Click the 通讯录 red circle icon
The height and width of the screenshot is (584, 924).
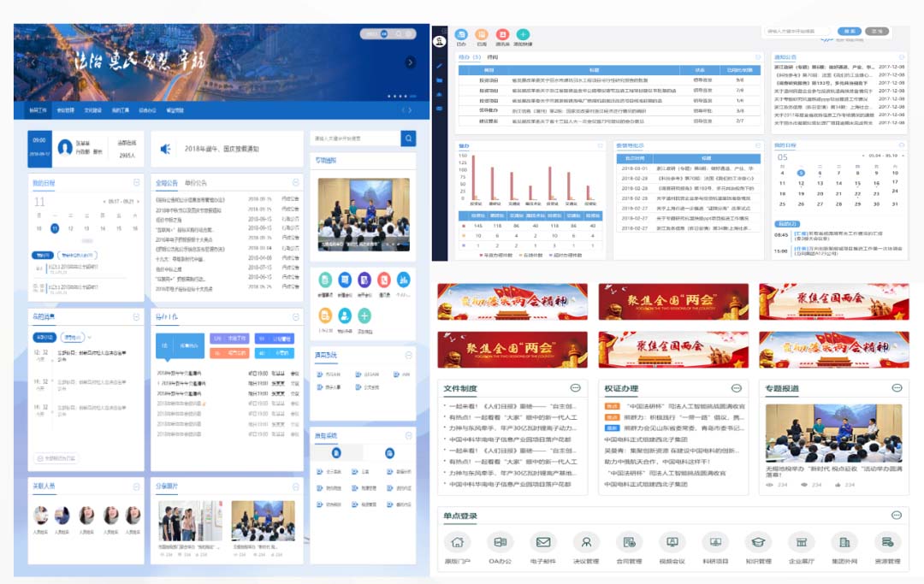tap(502, 35)
